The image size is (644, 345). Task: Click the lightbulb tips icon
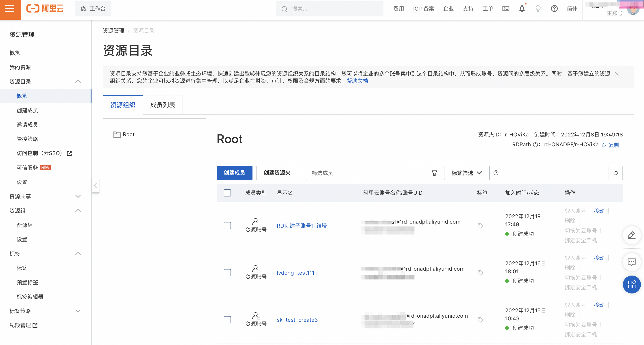538,9
